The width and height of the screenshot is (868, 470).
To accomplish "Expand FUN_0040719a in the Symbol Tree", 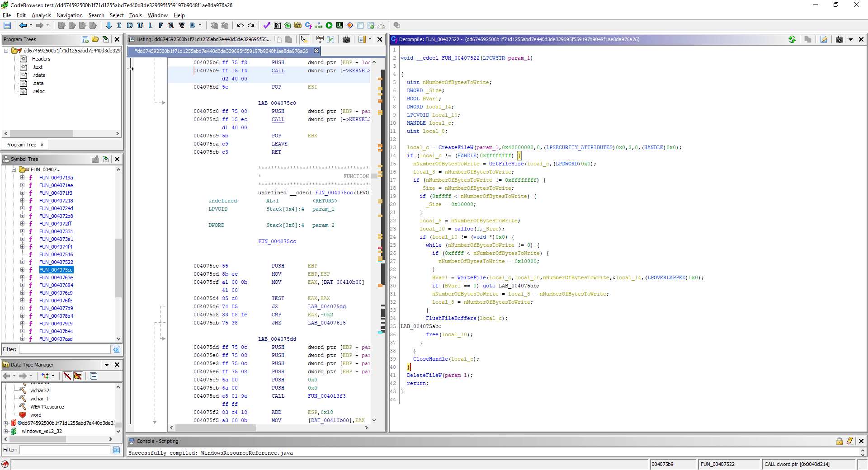I will click(x=22, y=178).
